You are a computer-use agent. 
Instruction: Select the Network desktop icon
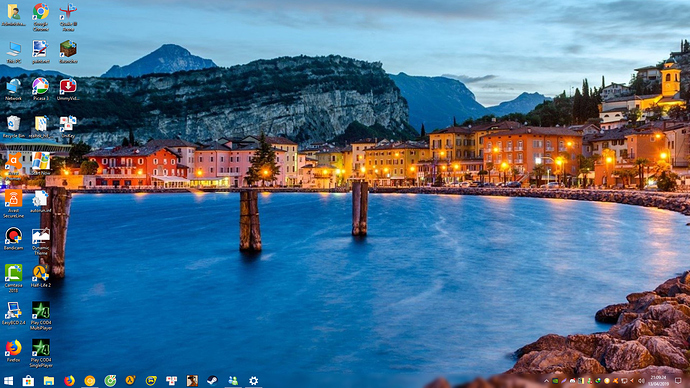[x=13, y=89]
